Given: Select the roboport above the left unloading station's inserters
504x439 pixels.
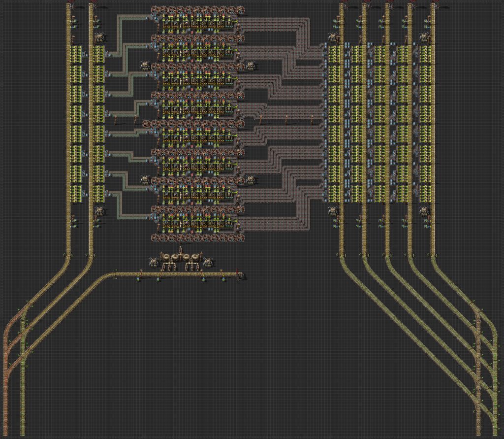Looking at the screenshot, I should 99,37.
